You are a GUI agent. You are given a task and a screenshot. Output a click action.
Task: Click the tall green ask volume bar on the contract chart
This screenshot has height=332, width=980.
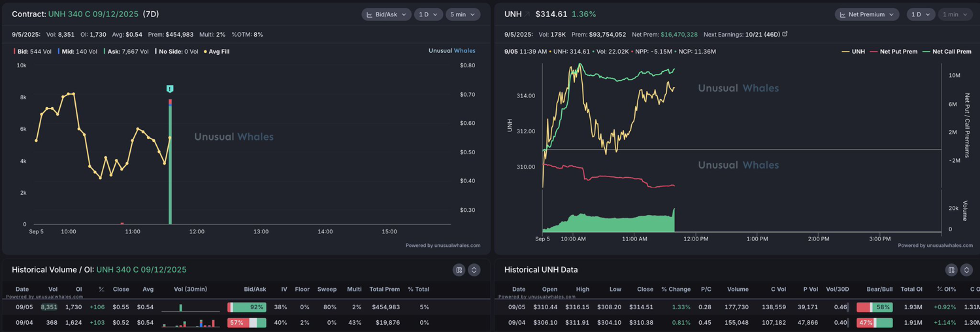170,165
